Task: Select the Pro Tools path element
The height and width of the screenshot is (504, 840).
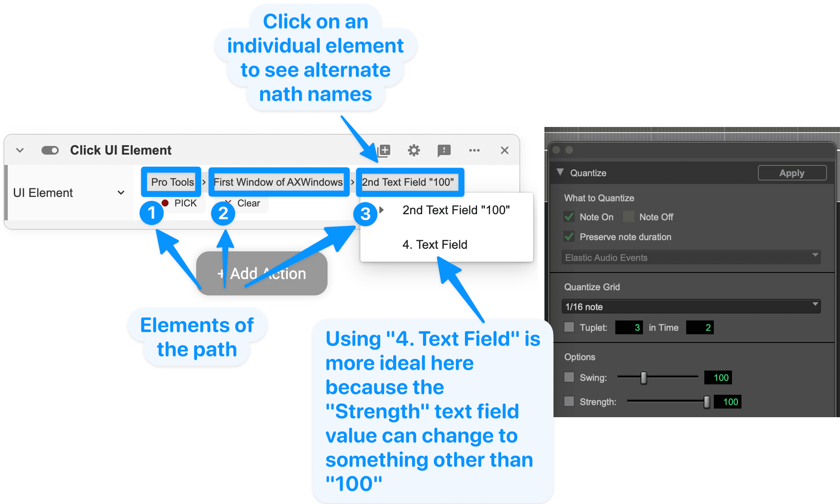Action: click(172, 182)
